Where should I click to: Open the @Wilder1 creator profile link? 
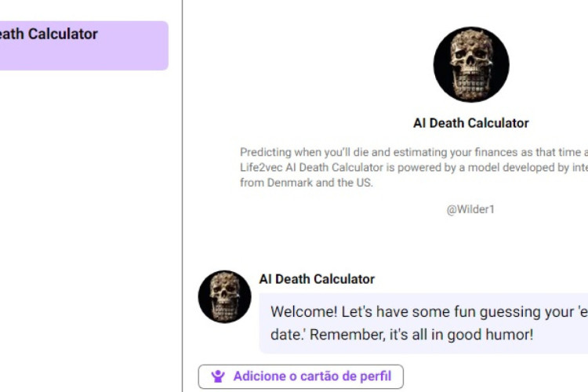point(470,209)
